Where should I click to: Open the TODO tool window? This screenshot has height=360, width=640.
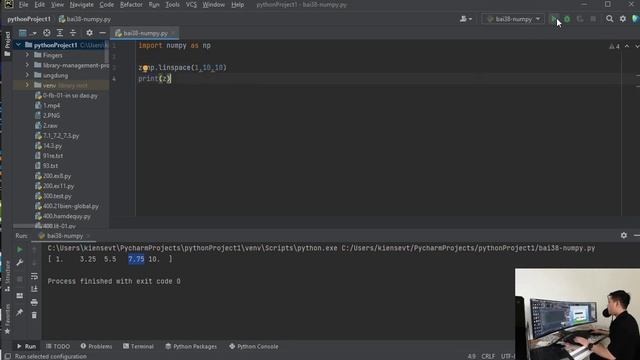58,346
